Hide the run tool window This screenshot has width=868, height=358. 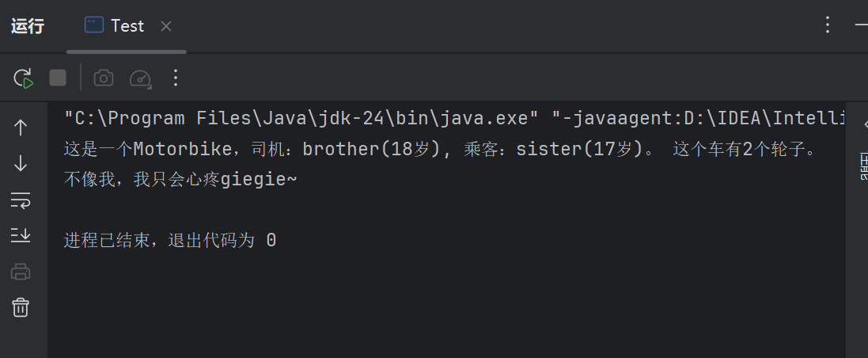pos(861,25)
